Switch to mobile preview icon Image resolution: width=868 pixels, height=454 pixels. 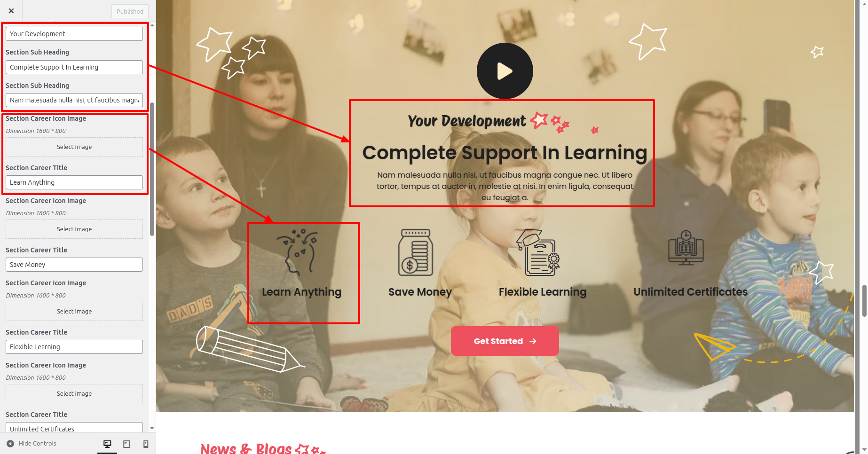(146, 444)
